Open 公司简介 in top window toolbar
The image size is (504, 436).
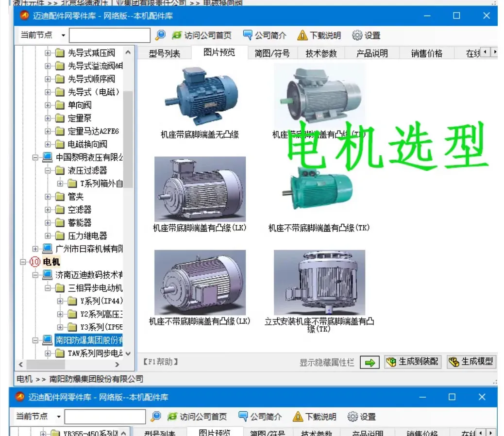point(265,35)
